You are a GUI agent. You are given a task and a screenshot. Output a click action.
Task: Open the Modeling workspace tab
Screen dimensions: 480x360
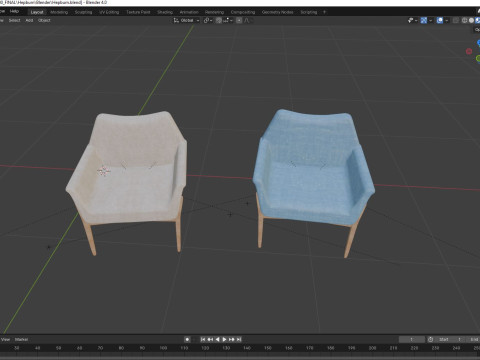(x=59, y=12)
